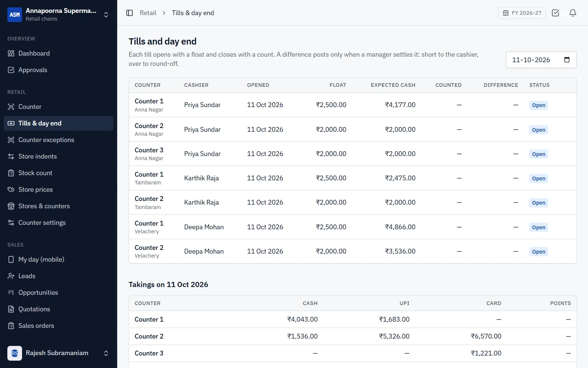This screenshot has height=368, width=588.
Task: Click the Sales orders clipboard icon
Action: click(x=11, y=326)
